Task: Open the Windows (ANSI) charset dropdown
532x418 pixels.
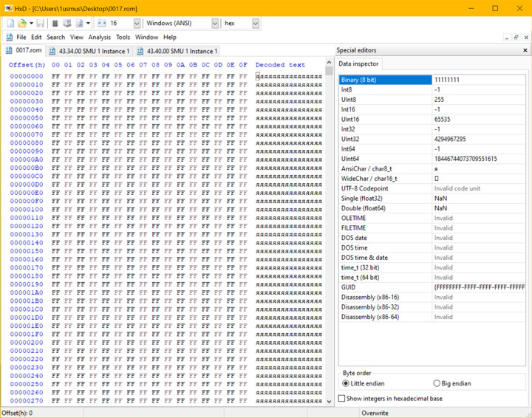Action: (x=215, y=24)
